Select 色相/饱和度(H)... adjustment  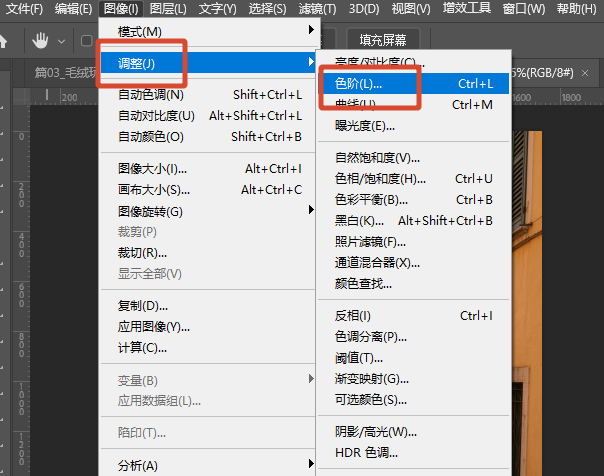414,179
